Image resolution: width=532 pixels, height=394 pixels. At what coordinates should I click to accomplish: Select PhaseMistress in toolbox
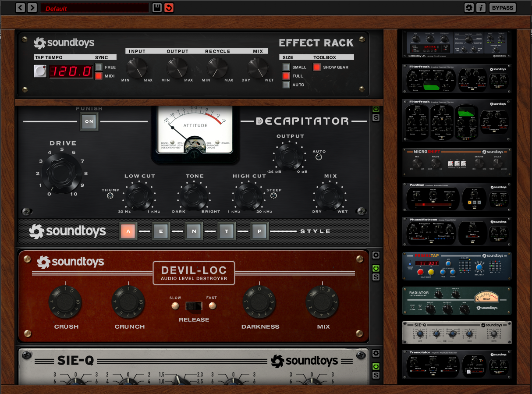(x=457, y=231)
